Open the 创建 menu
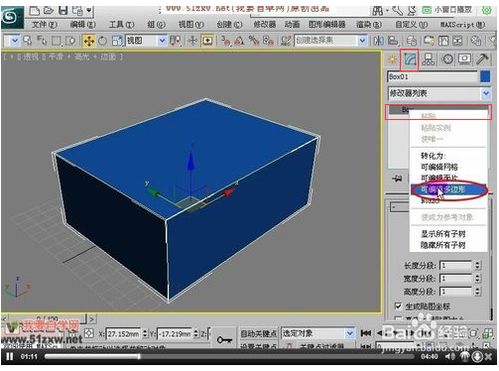This screenshot has height=371, width=499. pos(229,24)
